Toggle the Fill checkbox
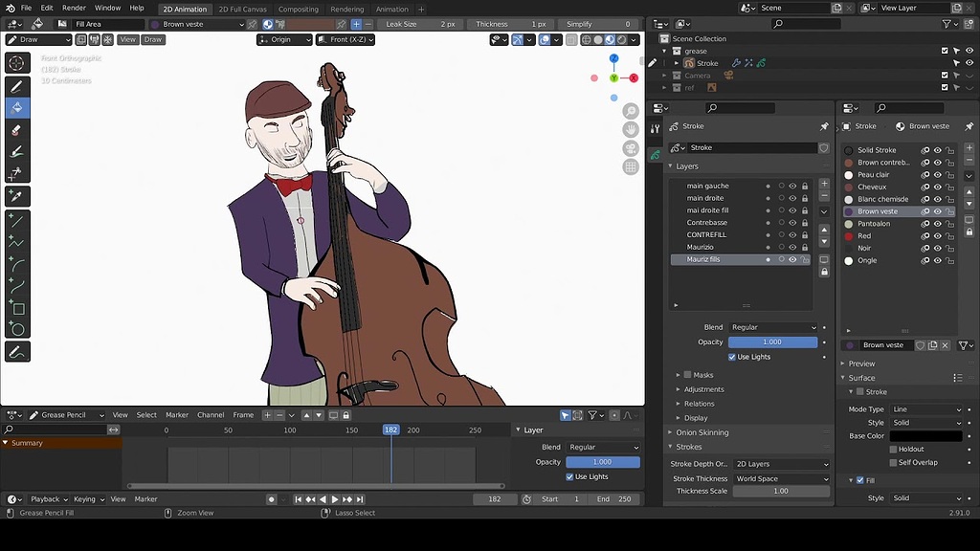Image resolution: width=980 pixels, height=551 pixels. (x=860, y=480)
